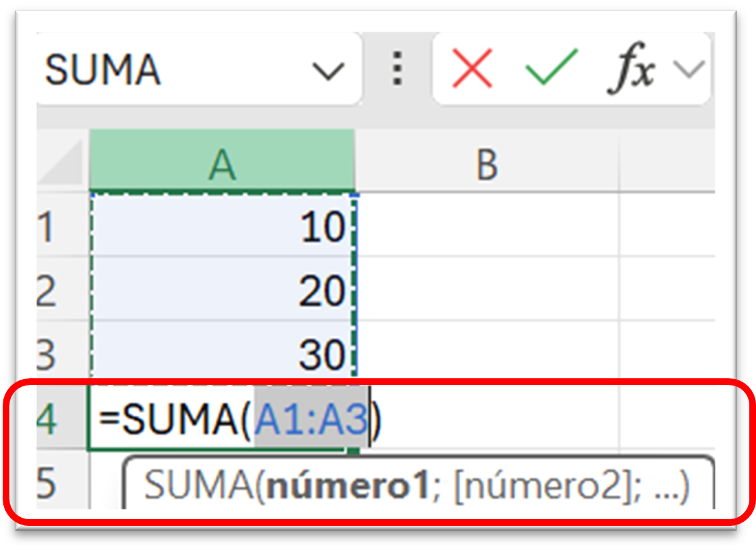Click cell A3 containing 30
Viewport: 756px width, 550px height.
(221, 354)
